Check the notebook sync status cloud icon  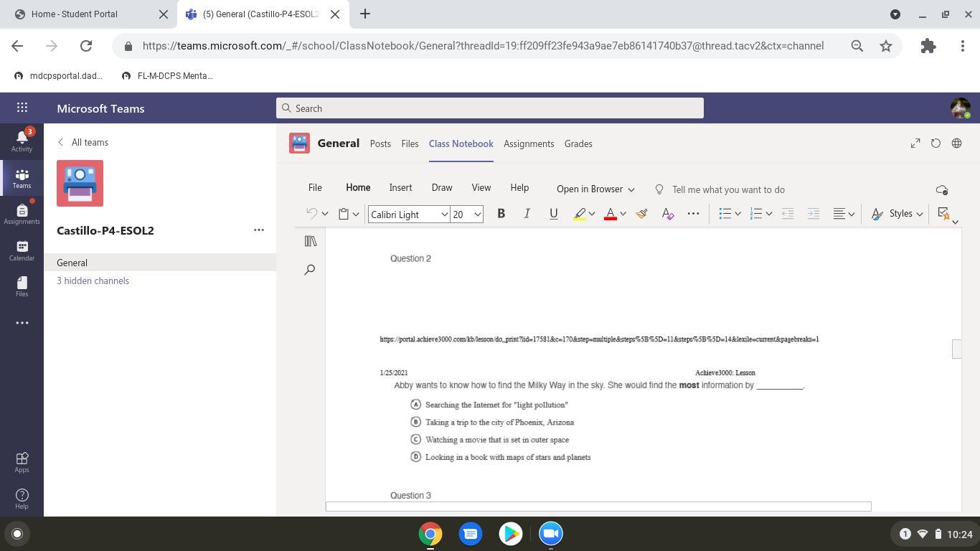(942, 189)
